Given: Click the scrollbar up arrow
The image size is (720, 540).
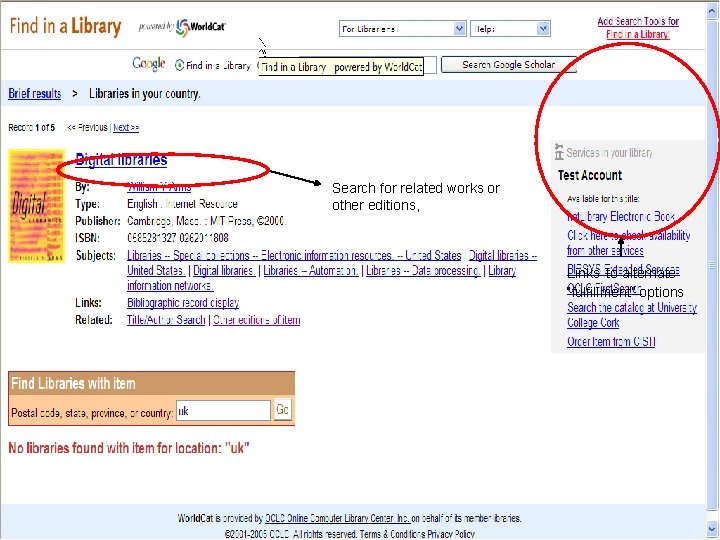Looking at the screenshot, I should [x=712, y=11].
